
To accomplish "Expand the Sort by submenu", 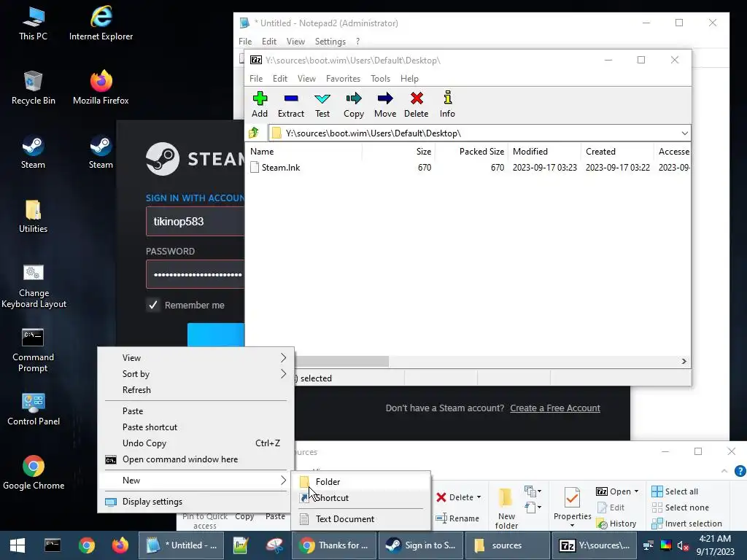I will click(x=196, y=374).
